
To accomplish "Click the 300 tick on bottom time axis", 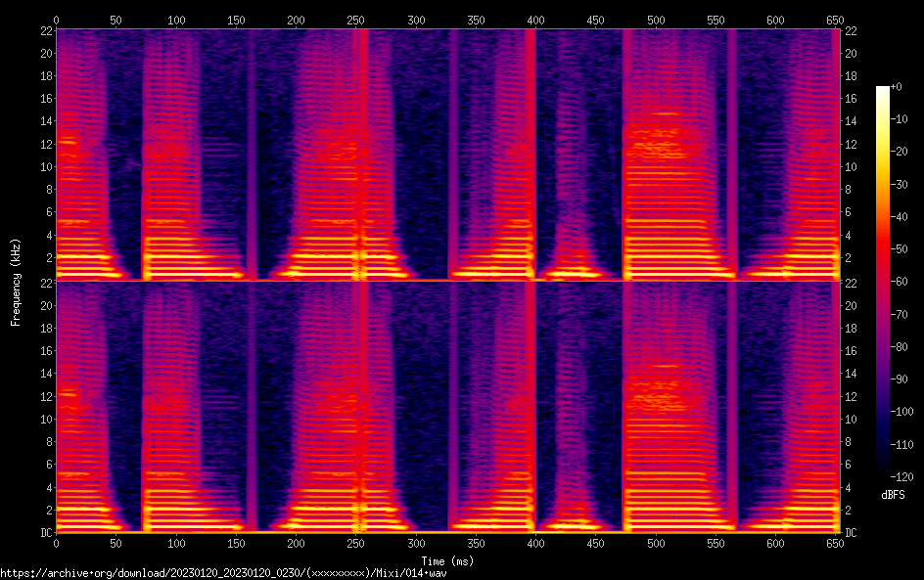I will pos(416,543).
